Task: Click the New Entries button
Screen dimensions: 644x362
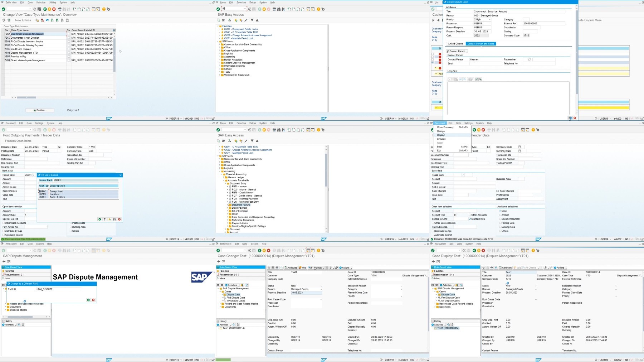Action: [23, 20]
